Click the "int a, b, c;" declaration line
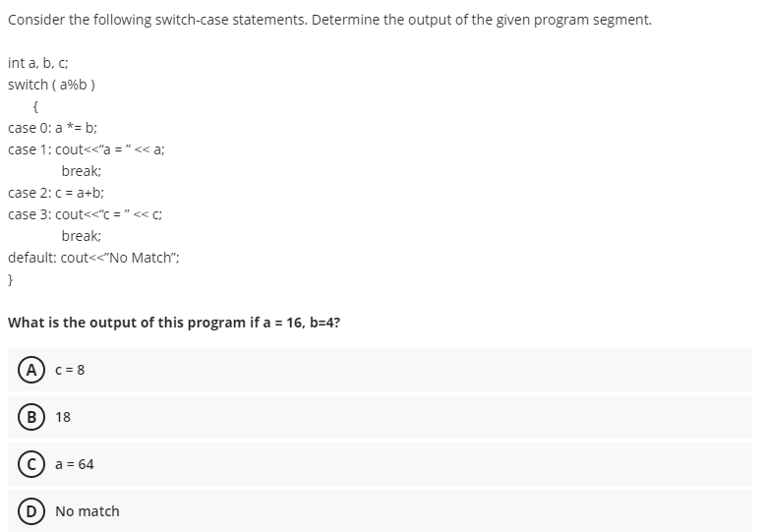This screenshot has width=764, height=532. coord(38,63)
